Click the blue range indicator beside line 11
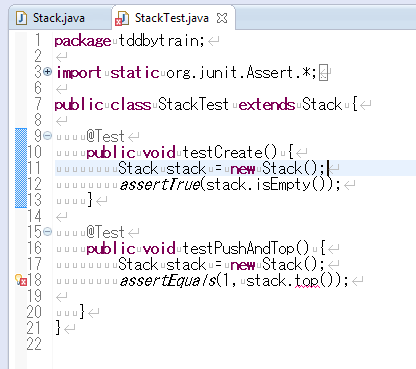 click(21, 168)
